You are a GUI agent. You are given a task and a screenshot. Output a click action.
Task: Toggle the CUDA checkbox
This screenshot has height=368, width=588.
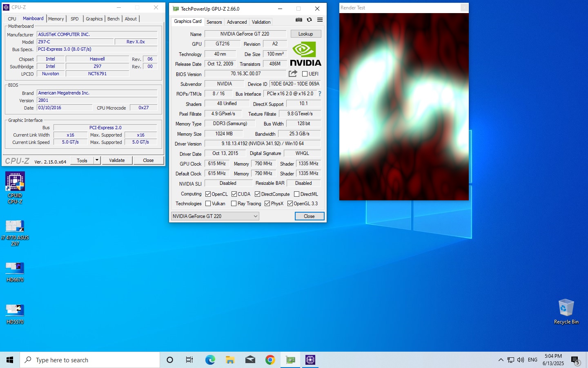[234, 194]
